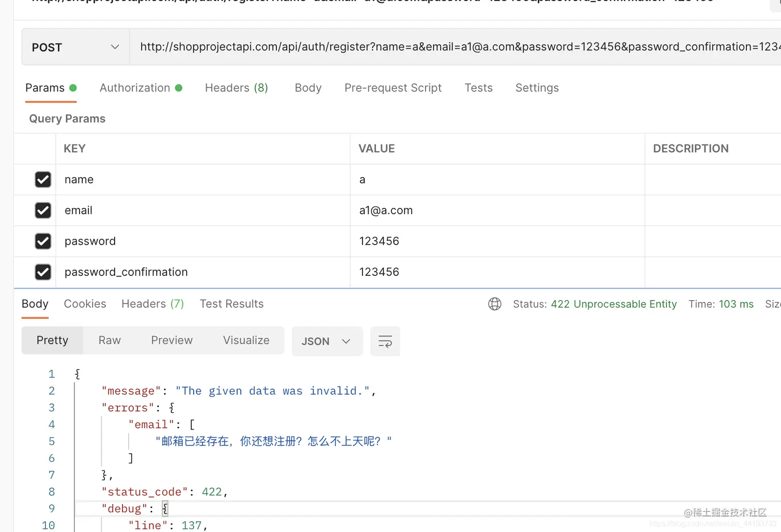Open the Pre-request Script tab
The image size is (781, 532).
393,88
